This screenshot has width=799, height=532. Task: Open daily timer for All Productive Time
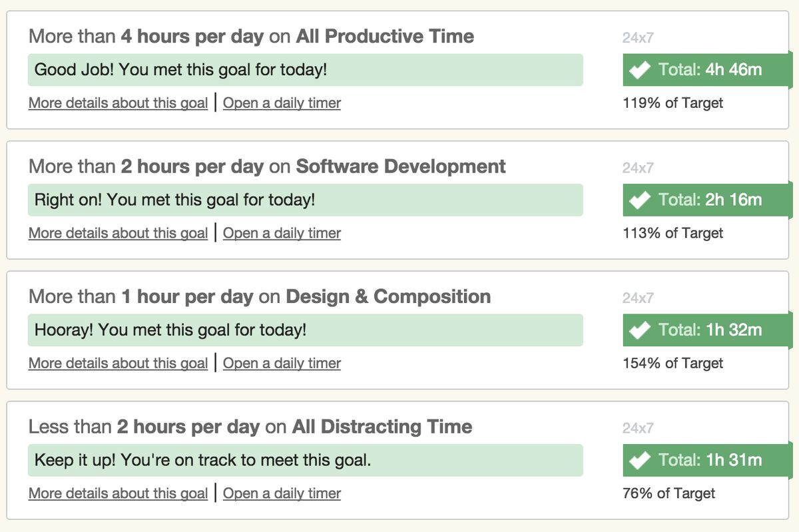(282, 103)
